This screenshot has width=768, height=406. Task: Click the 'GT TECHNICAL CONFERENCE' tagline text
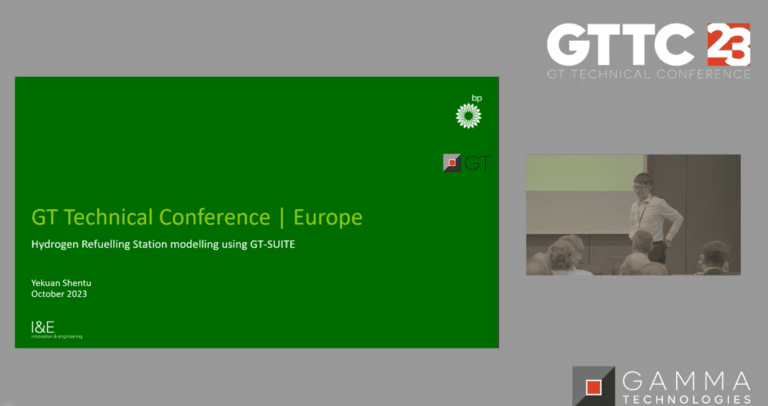coord(648,74)
